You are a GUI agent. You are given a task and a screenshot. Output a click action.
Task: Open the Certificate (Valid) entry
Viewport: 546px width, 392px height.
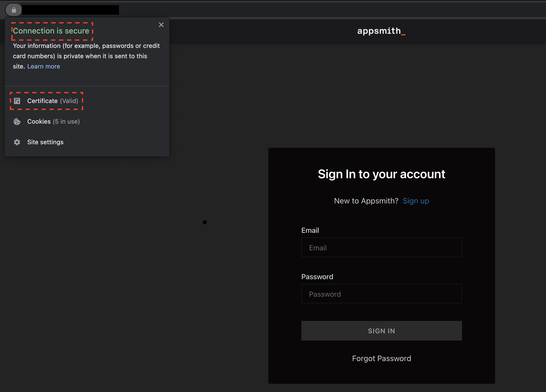(53, 101)
